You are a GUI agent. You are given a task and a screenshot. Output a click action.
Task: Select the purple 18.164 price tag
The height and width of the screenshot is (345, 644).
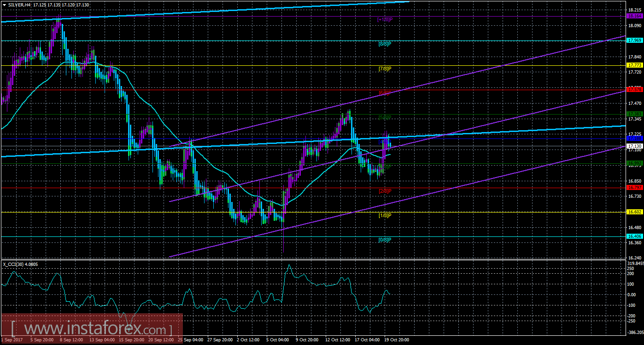pos(634,16)
